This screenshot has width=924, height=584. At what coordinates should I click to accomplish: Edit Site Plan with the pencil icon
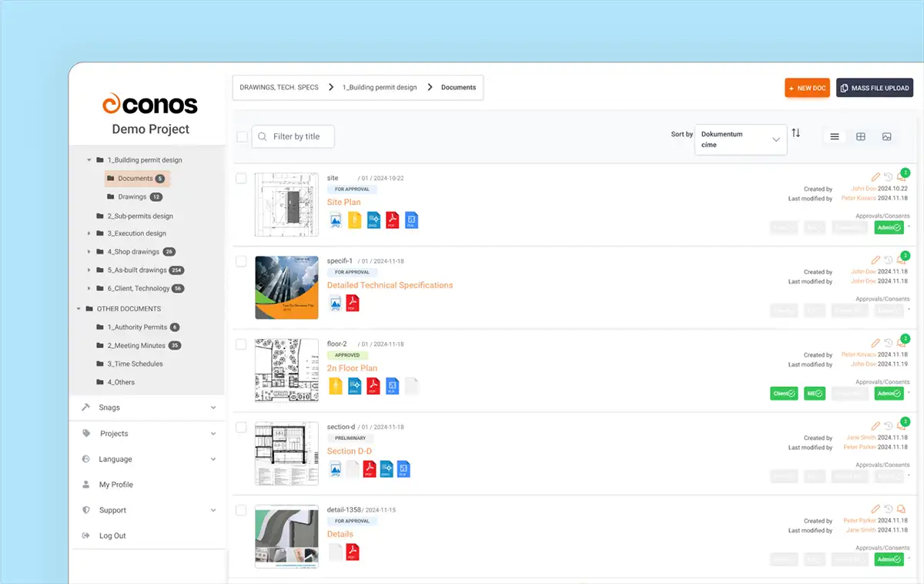click(x=875, y=177)
